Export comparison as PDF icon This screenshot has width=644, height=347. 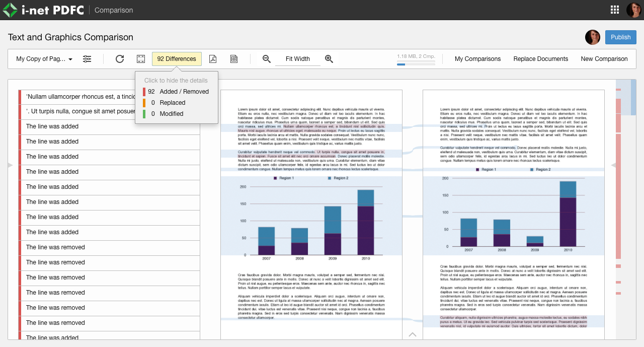point(213,59)
